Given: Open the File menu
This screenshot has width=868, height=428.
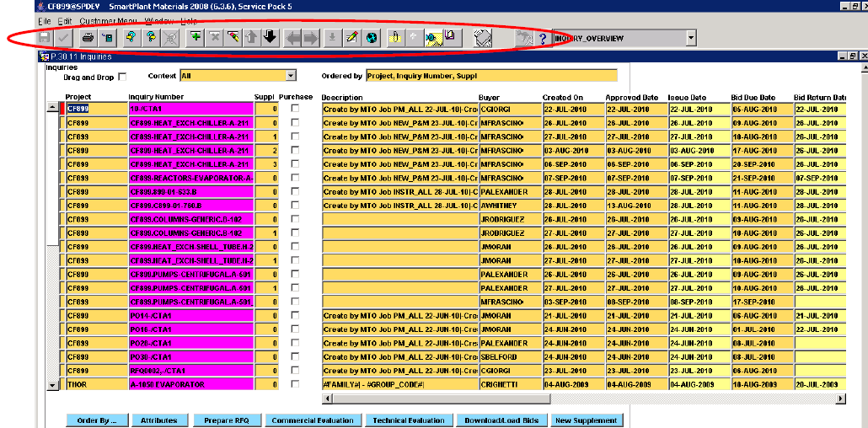Looking at the screenshot, I should (x=44, y=21).
